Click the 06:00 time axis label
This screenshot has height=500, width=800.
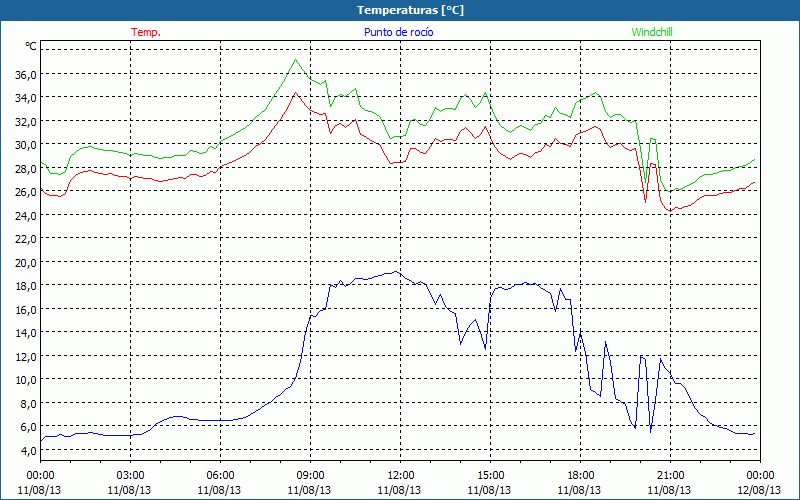[220, 476]
